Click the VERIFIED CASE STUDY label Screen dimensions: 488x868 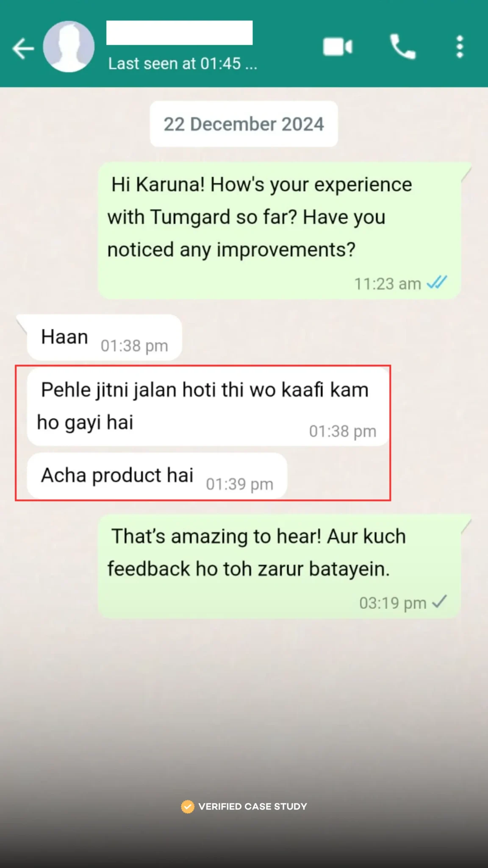tap(252, 807)
